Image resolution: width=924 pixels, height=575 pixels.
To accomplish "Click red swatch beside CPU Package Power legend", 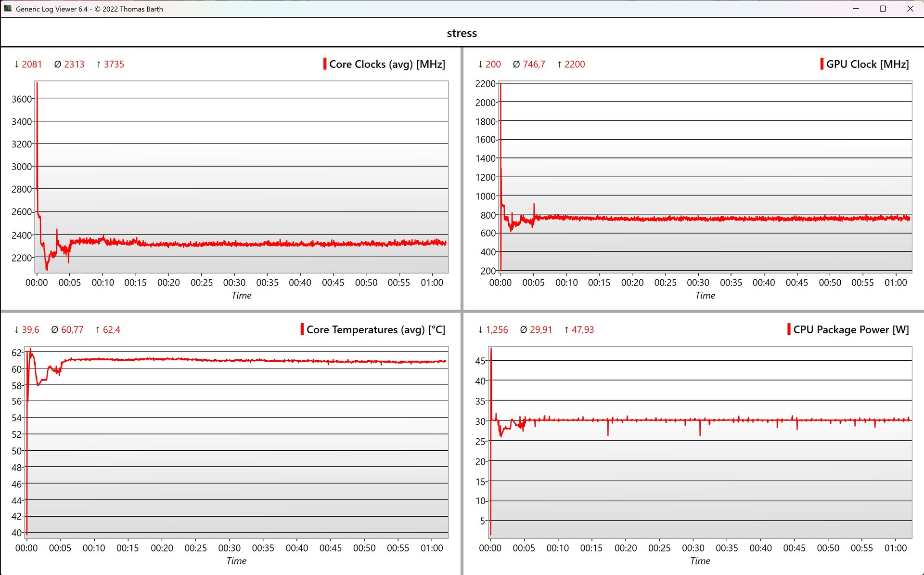I will (789, 329).
